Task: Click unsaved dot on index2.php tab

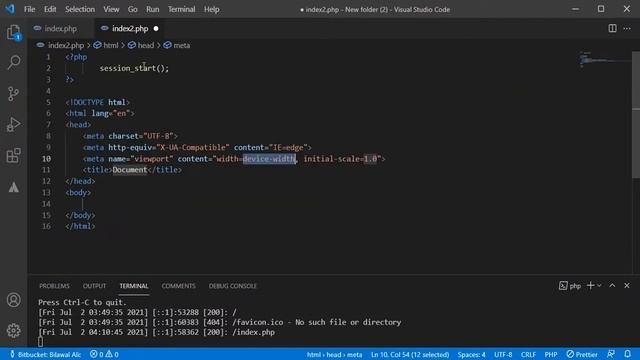Action: [156, 29]
